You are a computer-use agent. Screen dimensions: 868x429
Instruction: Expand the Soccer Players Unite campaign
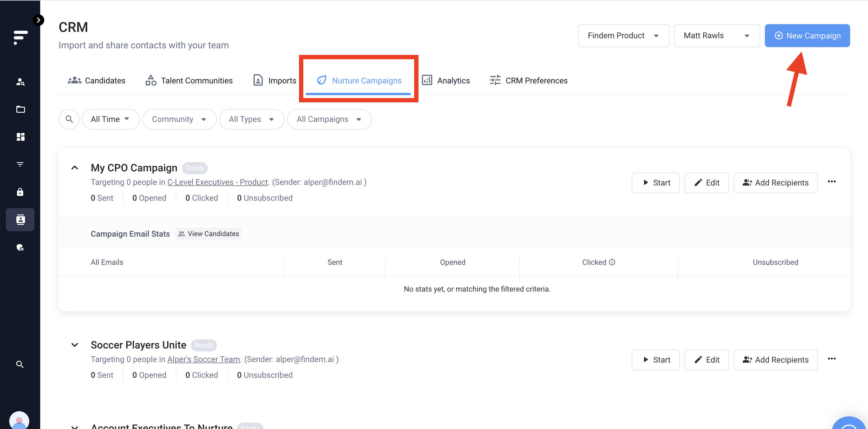(75, 345)
